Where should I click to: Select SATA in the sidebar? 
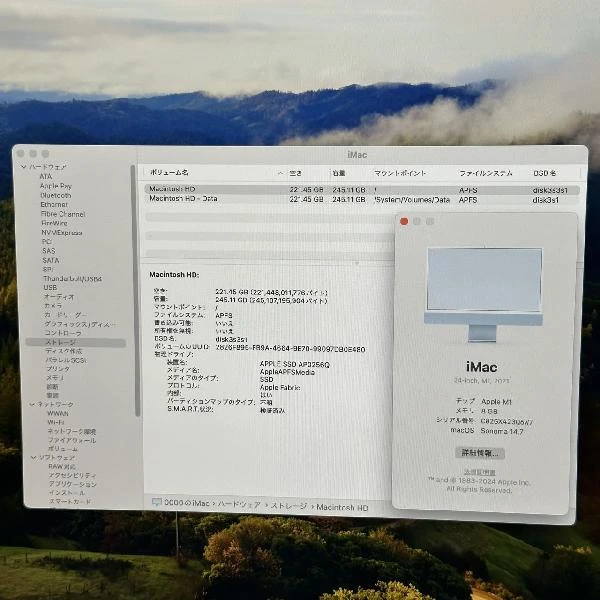click(x=51, y=260)
